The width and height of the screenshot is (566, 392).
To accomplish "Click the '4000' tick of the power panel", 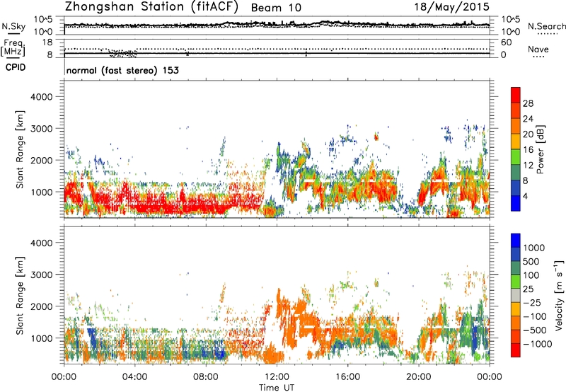I will coord(42,97).
